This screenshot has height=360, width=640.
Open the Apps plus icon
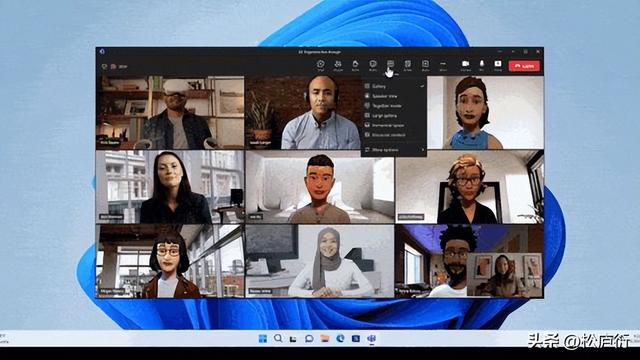click(425, 64)
